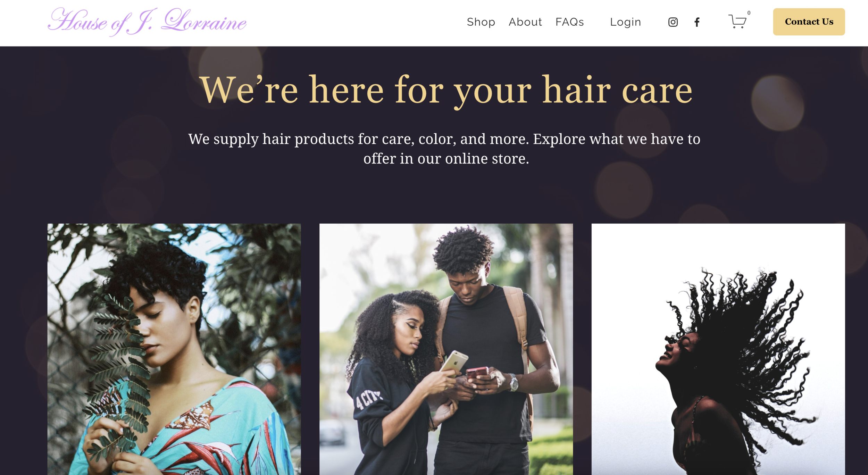Open the FAQs page

(x=570, y=22)
